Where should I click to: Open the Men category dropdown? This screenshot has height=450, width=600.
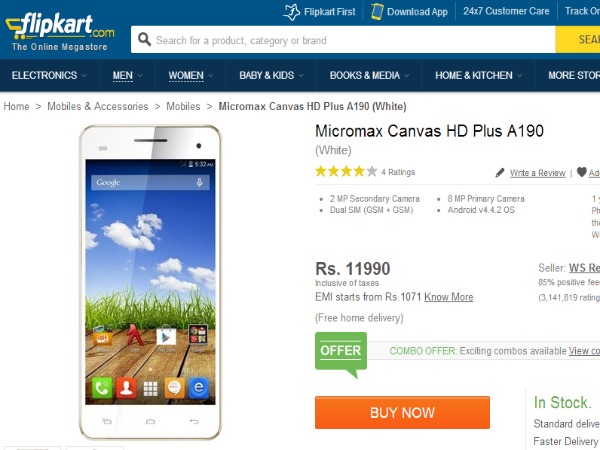click(127, 75)
